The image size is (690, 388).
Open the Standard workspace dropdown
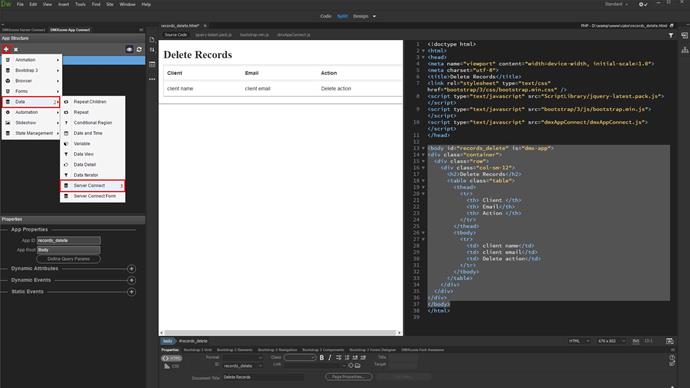coord(616,4)
